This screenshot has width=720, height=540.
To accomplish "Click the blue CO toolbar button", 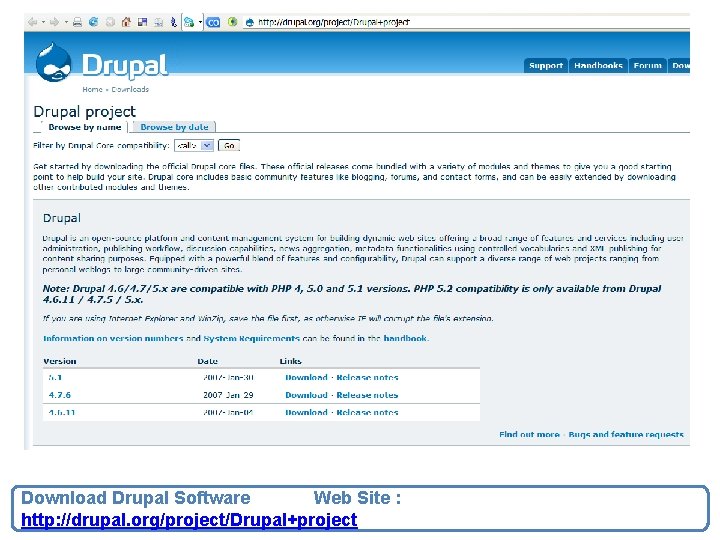I will pyautogui.click(x=214, y=22).
